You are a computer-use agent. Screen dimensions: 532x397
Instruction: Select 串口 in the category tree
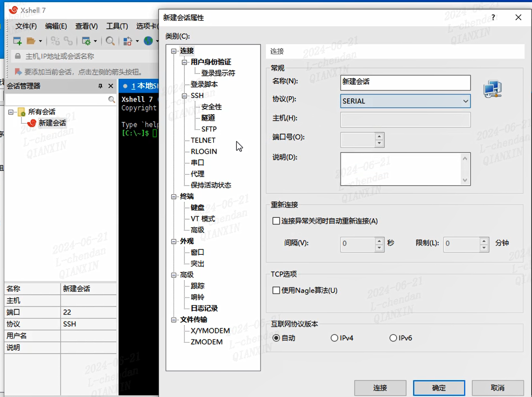197,163
